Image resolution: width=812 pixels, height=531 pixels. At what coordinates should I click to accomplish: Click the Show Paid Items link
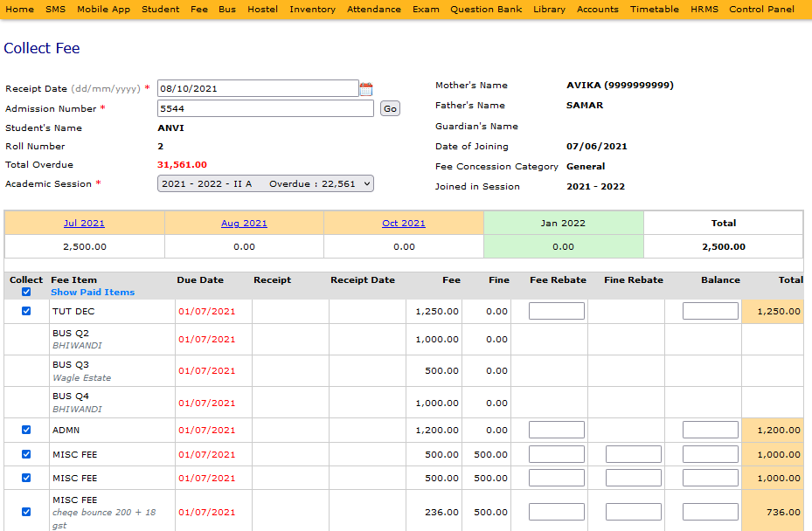pyautogui.click(x=93, y=292)
